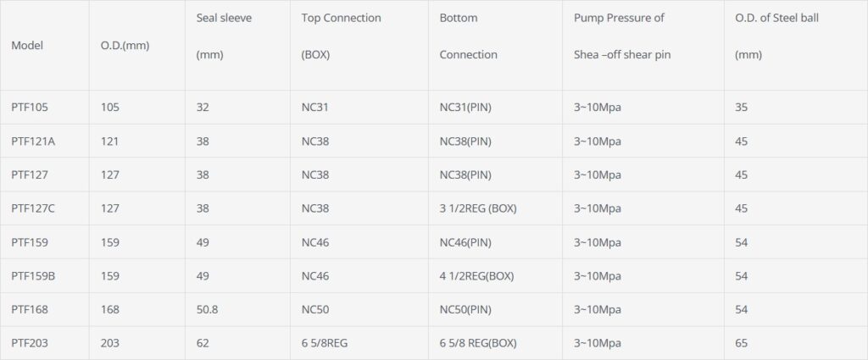Viewport: 868px width, 360px height.
Task: Click the 4 1/2REG(BOX) cell
Action: tap(476, 276)
